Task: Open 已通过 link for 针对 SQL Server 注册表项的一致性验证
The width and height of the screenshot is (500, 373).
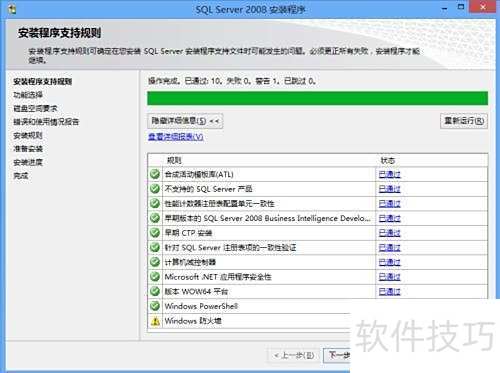Action: click(x=390, y=248)
